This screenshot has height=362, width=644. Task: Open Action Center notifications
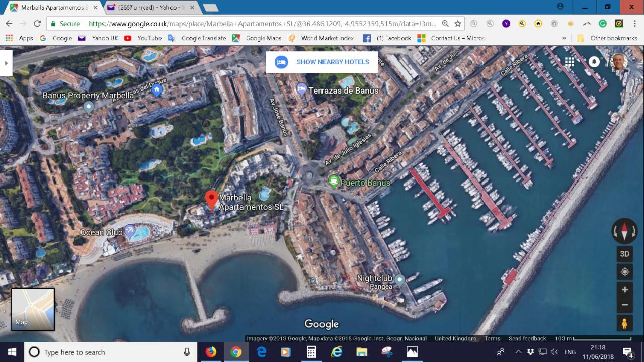(628, 352)
